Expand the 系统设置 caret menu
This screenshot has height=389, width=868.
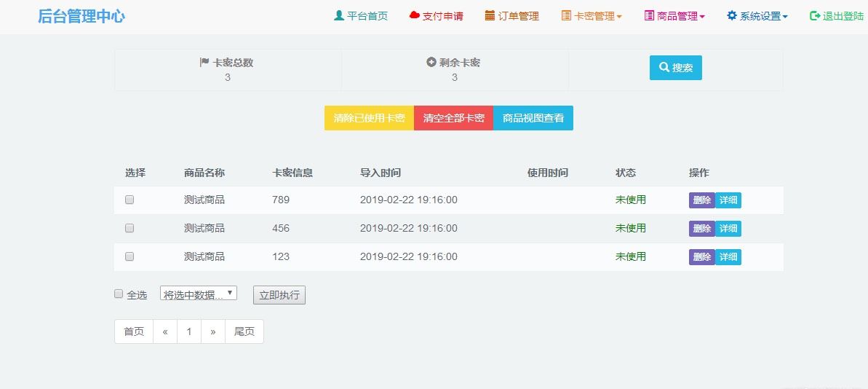(785, 17)
